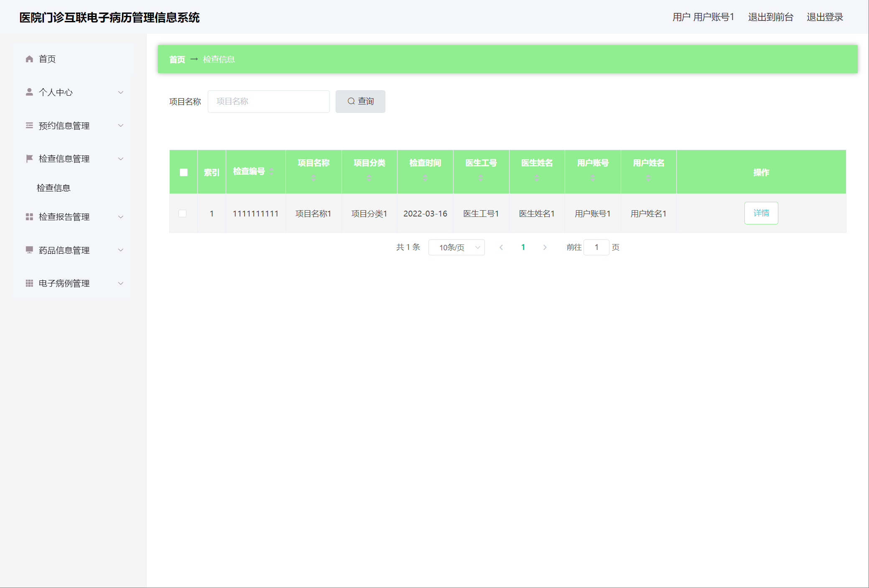Focus the 项目名称 search input field
The image size is (869, 588).
(268, 102)
